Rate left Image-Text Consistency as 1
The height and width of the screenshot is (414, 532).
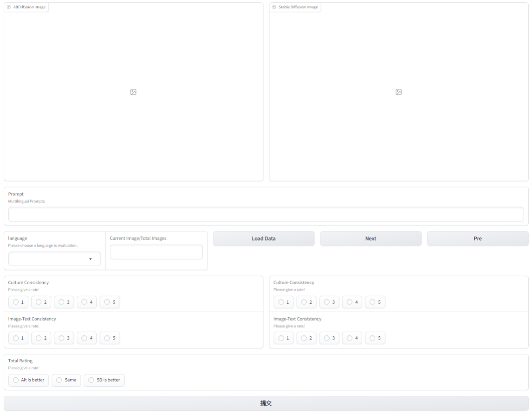[18, 338]
